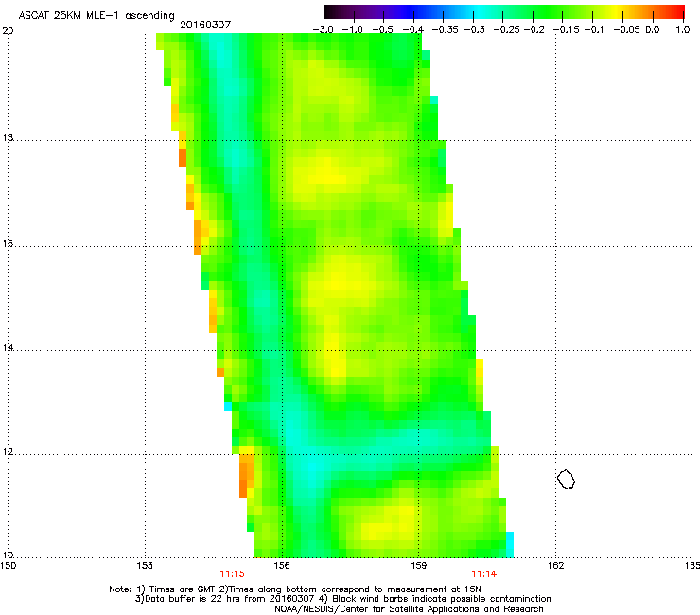Click the -0.25 color scale label
This screenshot has width=700, height=615.
507,30
